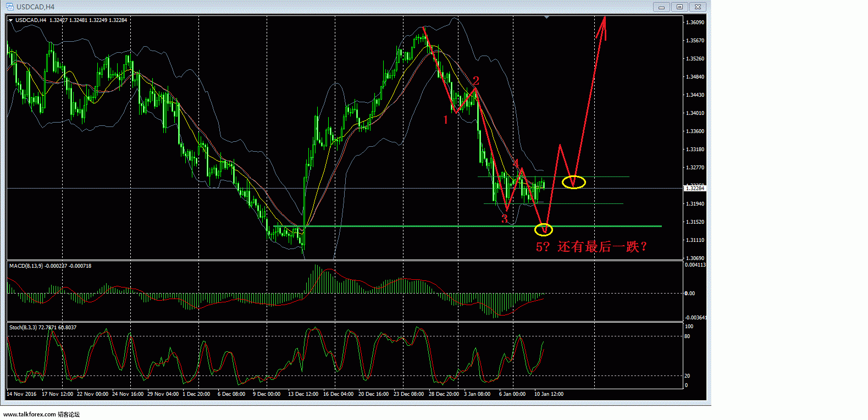The width and height of the screenshot is (868, 420).
Task: Select the OHLC text 1.32427 1.32481 1.32249 1.32284
Action: (x=88, y=20)
